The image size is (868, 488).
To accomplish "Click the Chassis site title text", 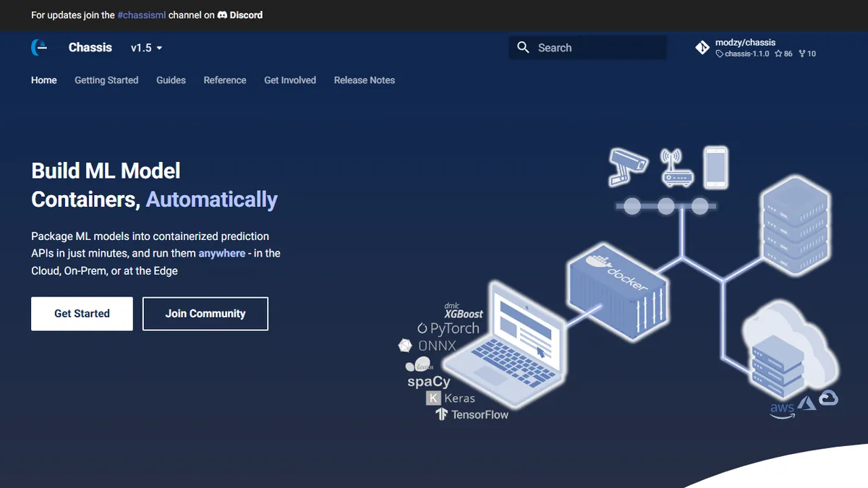I will pyautogui.click(x=90, y=48).
